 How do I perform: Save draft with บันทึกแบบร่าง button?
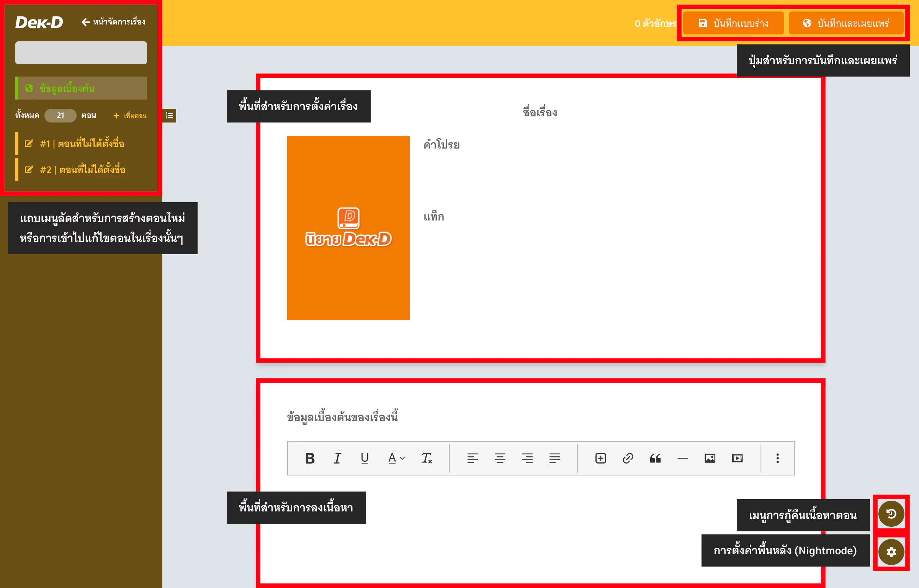tap(734, 23)
